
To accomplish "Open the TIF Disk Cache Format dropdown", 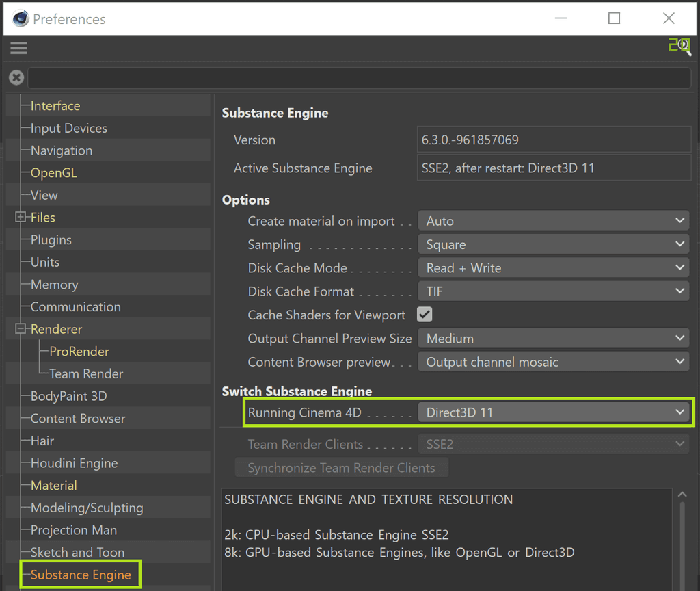I will (x=553, y=291).
